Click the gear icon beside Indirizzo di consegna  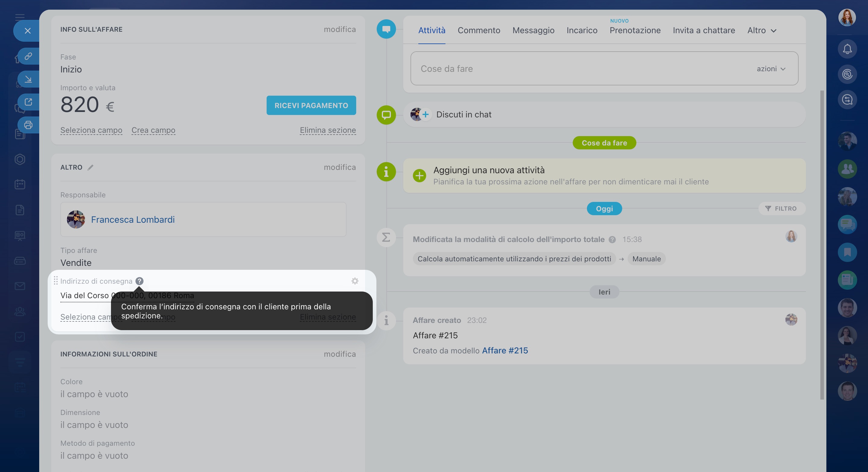tap(355, 281)
